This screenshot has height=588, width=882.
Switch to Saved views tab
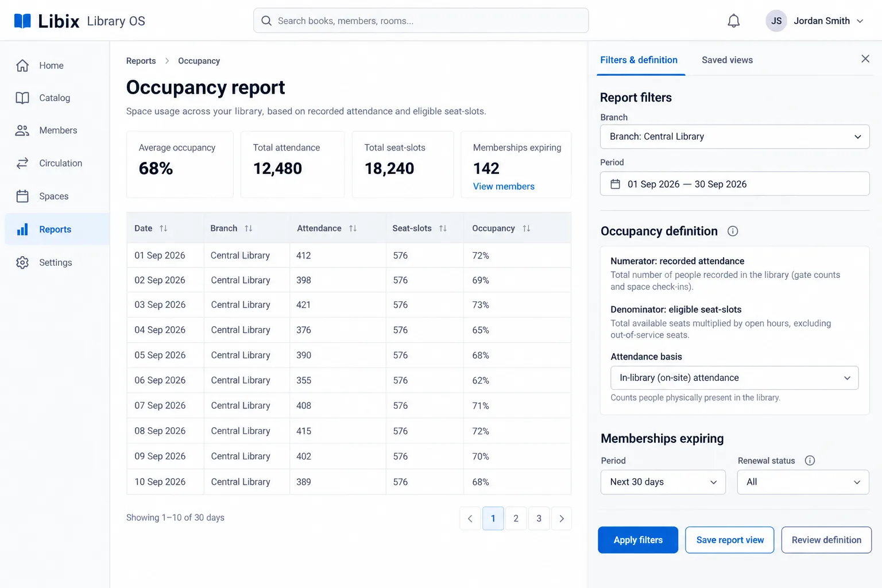point(727,60)
